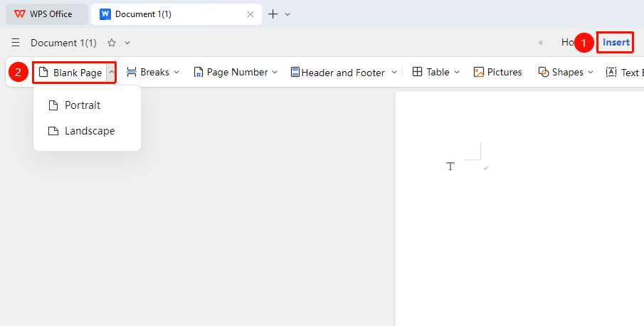
Task: Open Header and Footer
Action: click(338, 73)
